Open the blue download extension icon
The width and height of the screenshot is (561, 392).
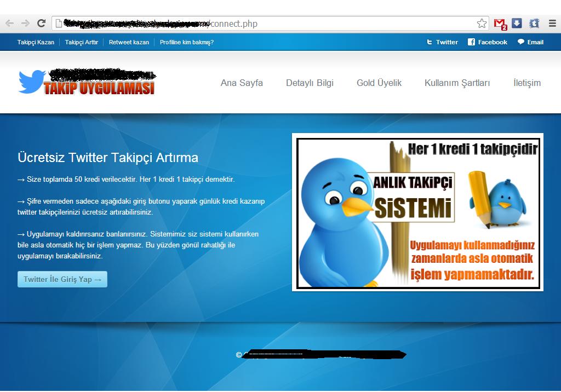click(x=517, y=23)
